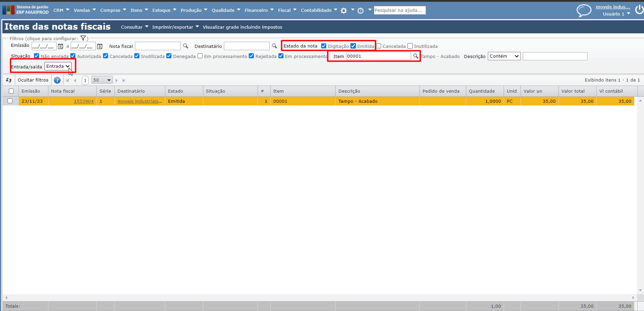The image size is (644, 311).
Task: Click the page number 1 button
Action: (85, 80)
